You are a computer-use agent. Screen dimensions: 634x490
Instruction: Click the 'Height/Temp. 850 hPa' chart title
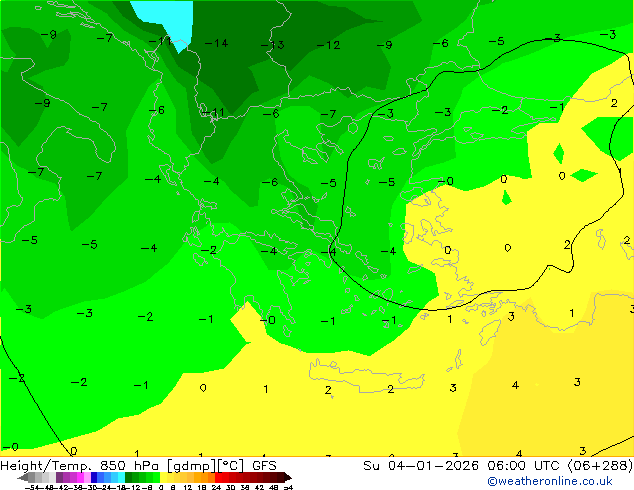click(81, 466)
